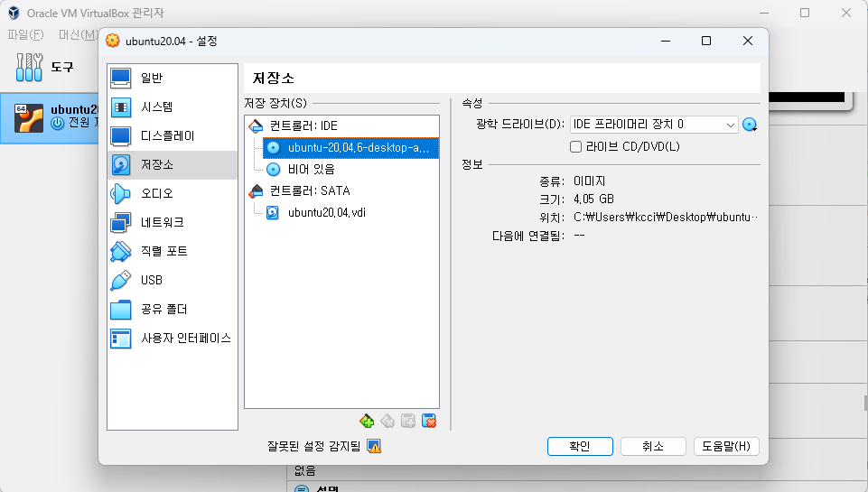Click the remove controller icon
868x492 pixels.
(387, 422)
